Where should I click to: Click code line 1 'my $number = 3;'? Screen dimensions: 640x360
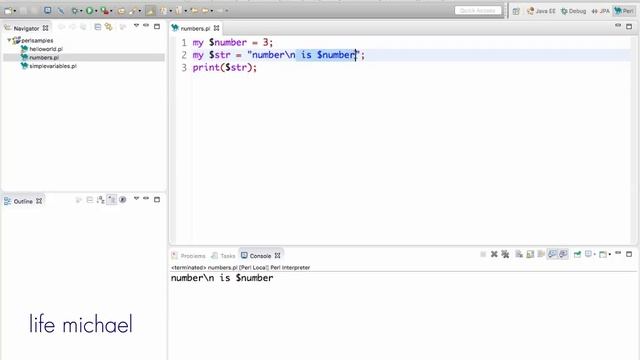(233, 42)
